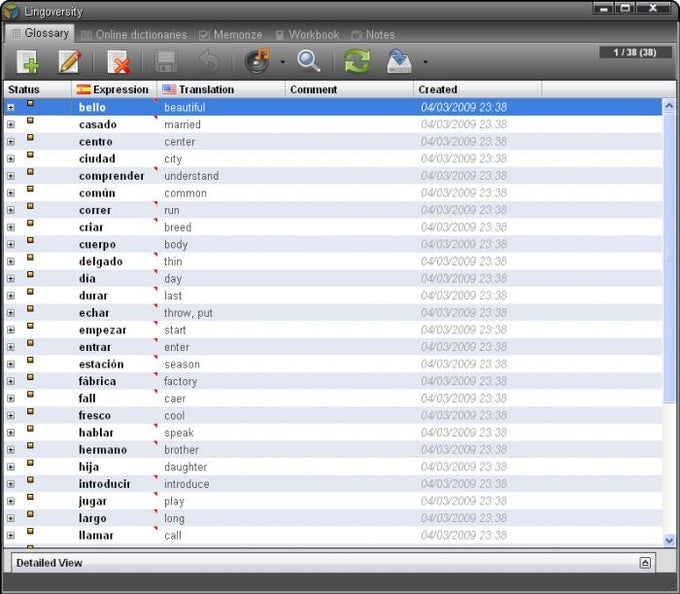680x594 pixels.
Task: Click the translation 'caer'
Action: (x=175, y=398)
